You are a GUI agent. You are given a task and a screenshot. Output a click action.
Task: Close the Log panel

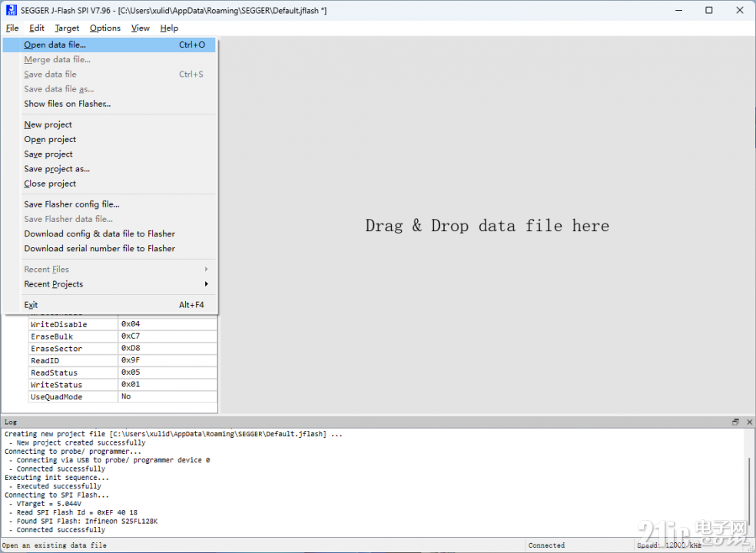(x=749, y=422)
